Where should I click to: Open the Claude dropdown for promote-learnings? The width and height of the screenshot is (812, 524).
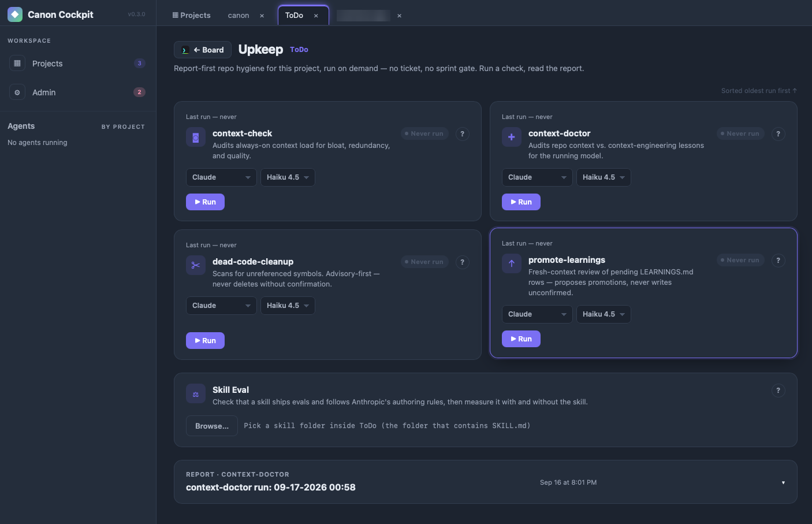(537, 314)
